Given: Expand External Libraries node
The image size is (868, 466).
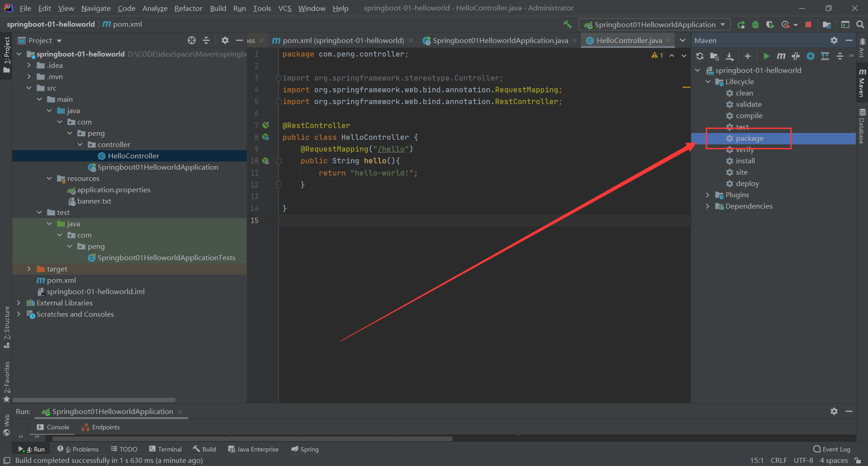Looking at the screenshot, I should pos(19,303).
